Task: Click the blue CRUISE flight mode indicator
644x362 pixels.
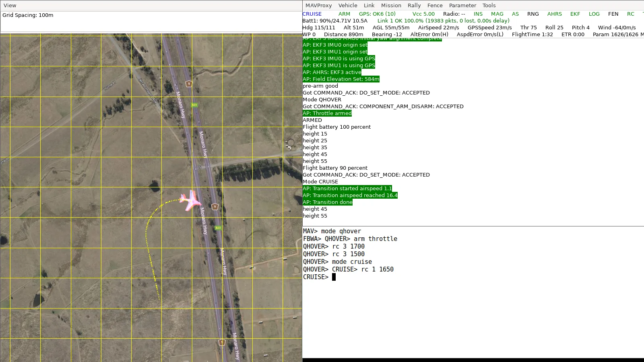Action: point(312,14)
